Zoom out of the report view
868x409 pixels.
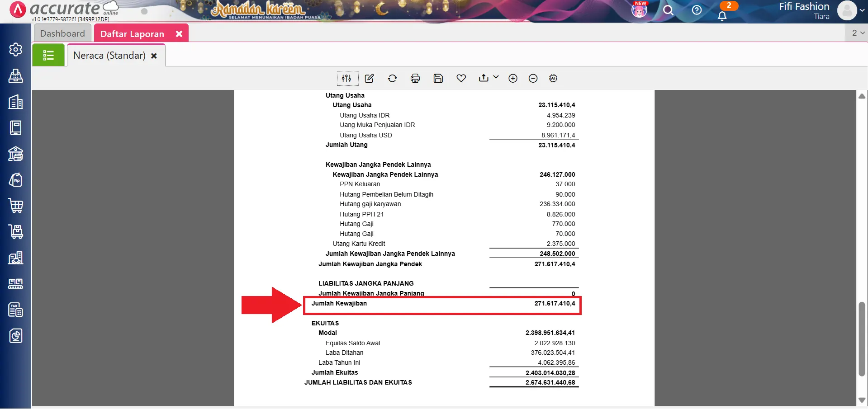click(x=533, y=78)
